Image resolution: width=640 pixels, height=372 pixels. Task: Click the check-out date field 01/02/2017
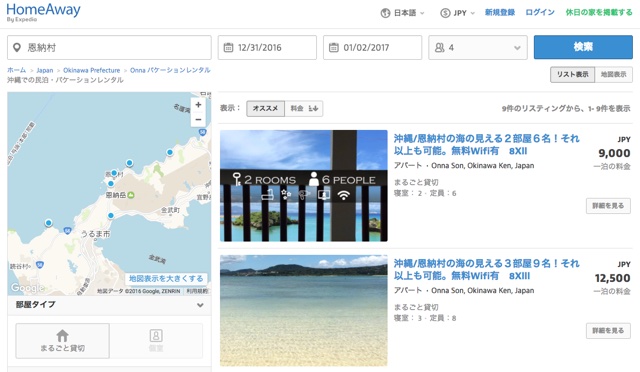pos(372,47)
